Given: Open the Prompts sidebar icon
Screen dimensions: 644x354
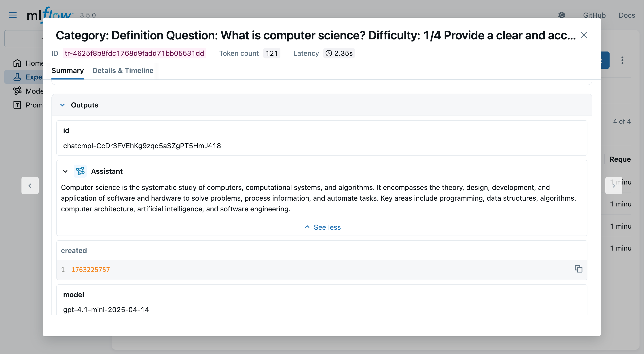Looking at the screenshot, I should coord(17,105).
